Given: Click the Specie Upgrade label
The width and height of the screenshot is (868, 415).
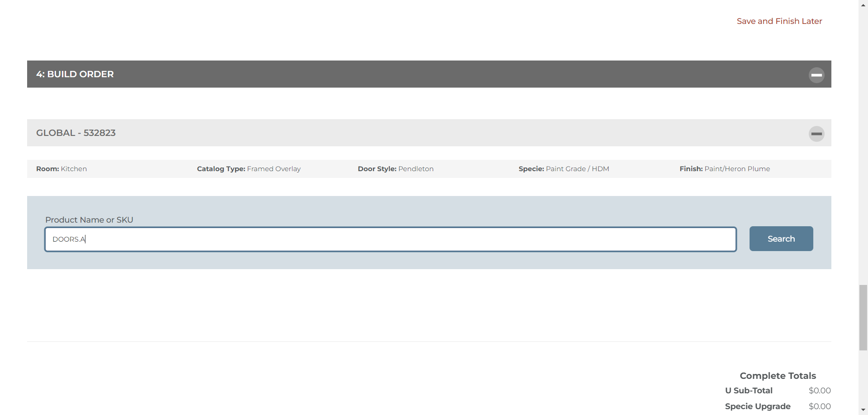Looking at the screenshot, I should pos(758,406).
